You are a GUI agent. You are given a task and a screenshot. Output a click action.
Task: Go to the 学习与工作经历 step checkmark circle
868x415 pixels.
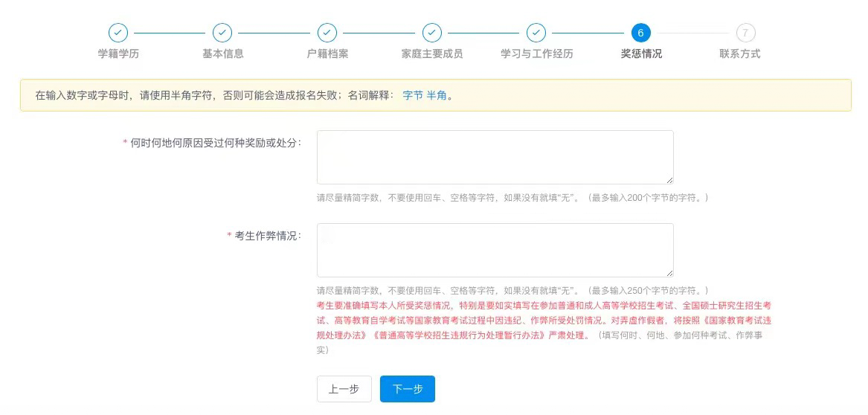tap(536, 33)
